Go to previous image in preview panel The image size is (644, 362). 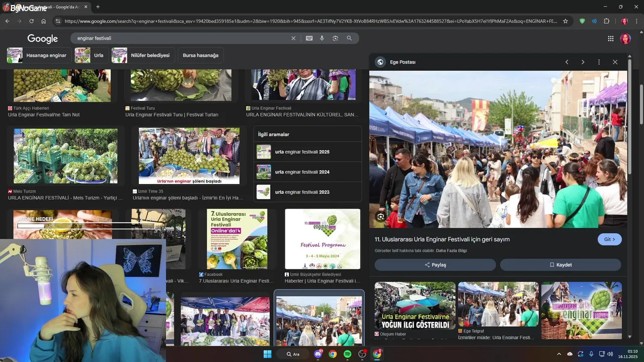567,62
